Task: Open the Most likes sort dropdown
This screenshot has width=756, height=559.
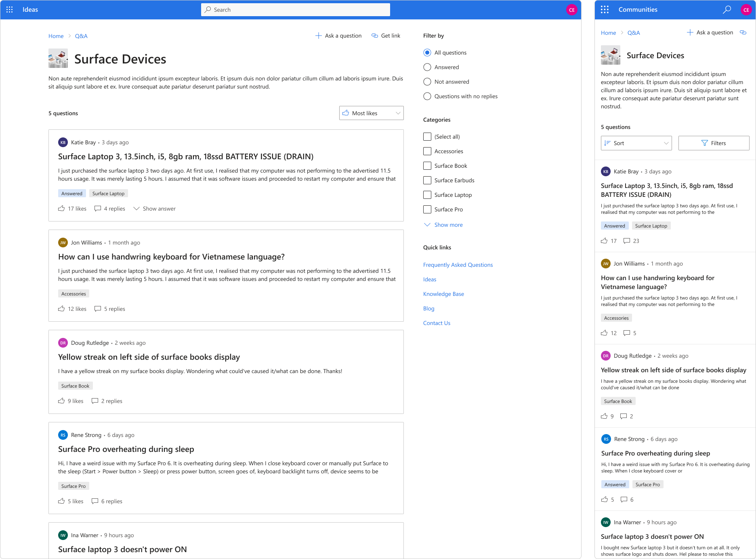Action: 372,113
